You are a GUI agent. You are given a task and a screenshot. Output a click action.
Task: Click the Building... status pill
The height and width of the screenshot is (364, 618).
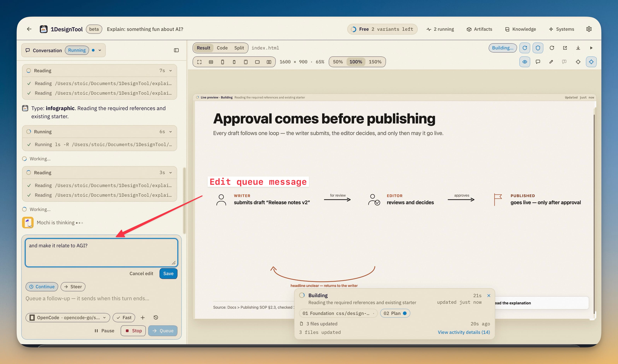502,48
